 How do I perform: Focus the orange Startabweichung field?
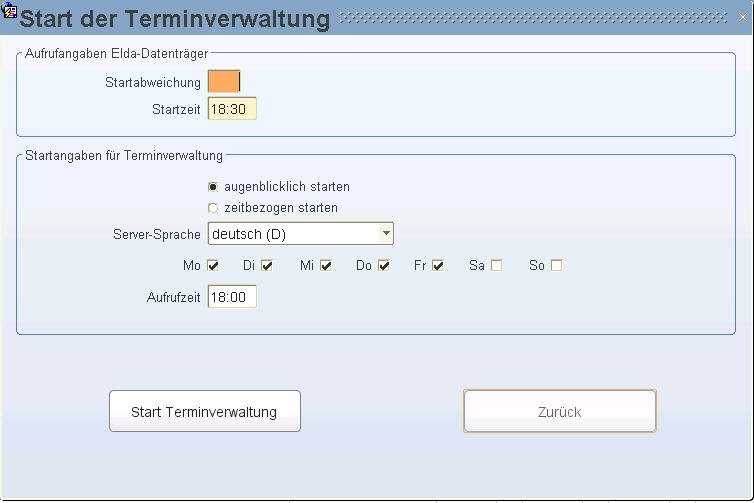tap(224, 81)
